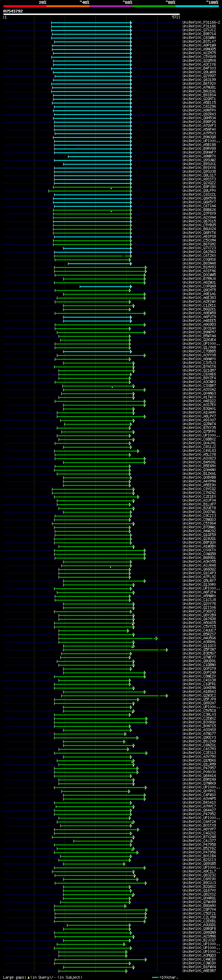The height and width of the screenshot is (980, 222).
Task: Select label UniRef100_A3MQD3
Action: 199,955
